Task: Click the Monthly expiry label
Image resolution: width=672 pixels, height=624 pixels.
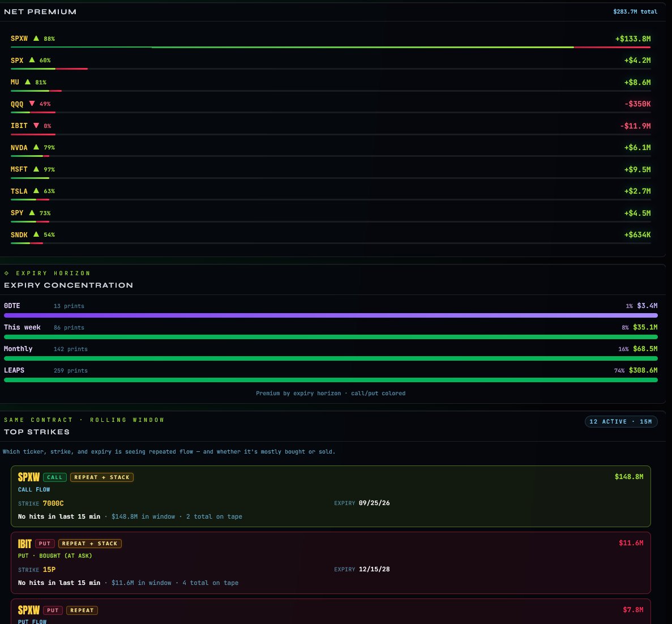Action: pyautogui.click(x=18, y=348)
